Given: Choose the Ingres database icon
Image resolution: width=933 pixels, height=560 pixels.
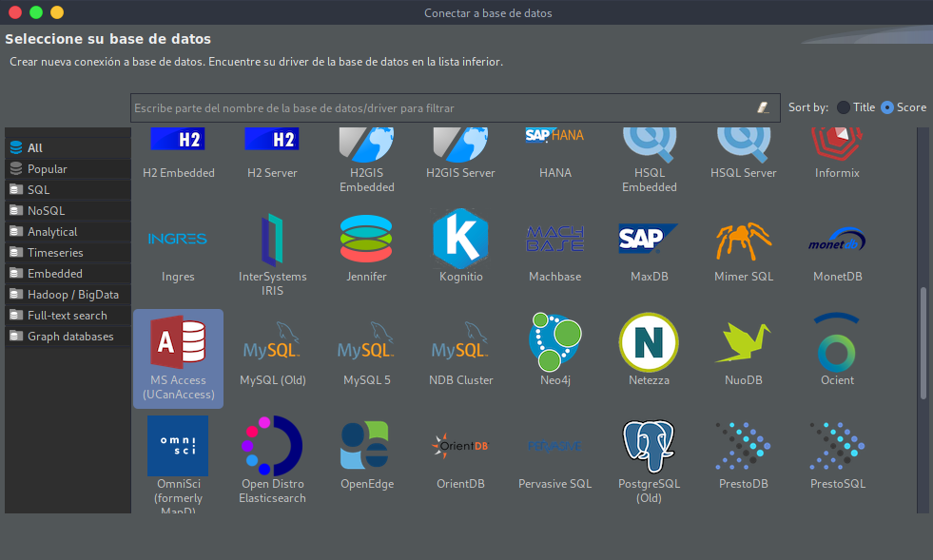Looking at the screenshot, I should (x=177, y=239).
